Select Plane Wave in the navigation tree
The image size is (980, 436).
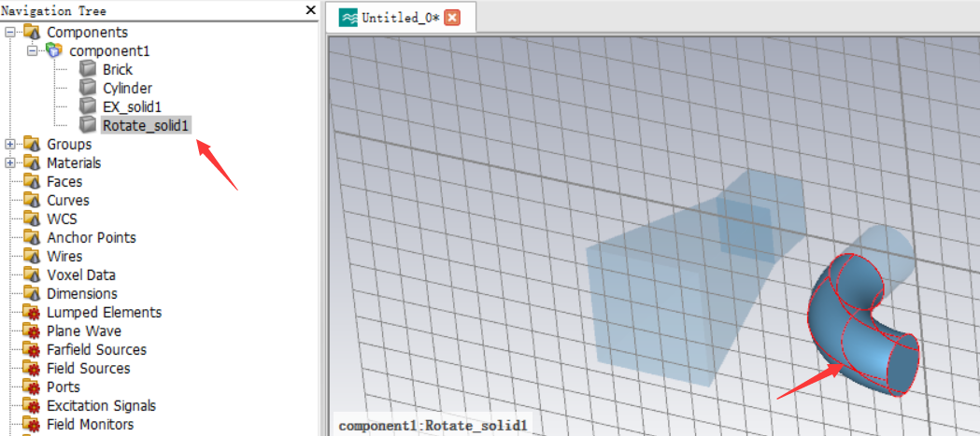pos(84,331)
